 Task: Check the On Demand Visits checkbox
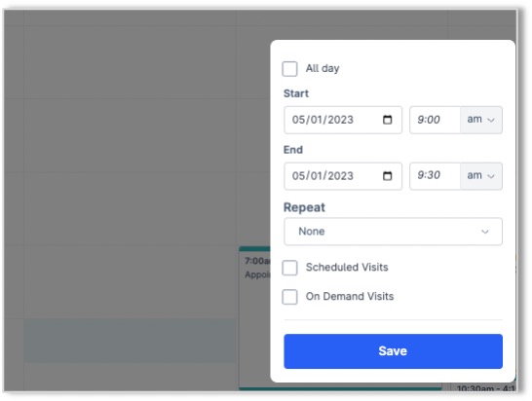coord(289,297)
